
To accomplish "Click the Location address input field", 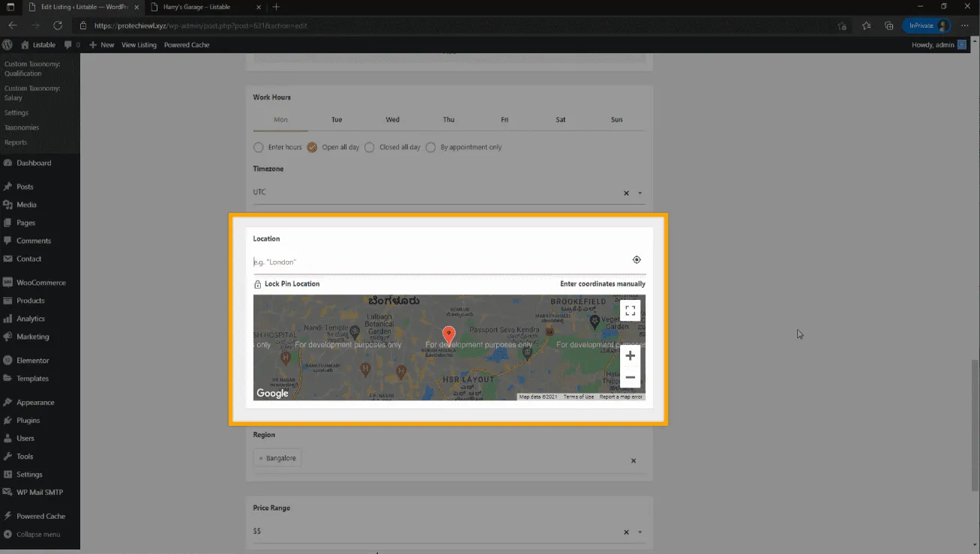I will tap(439, 262).
